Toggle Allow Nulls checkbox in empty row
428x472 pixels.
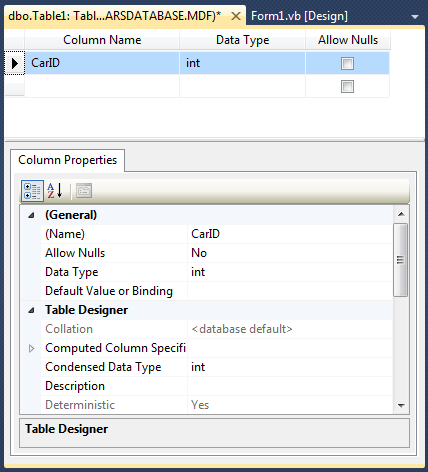(x=347, y=87)
